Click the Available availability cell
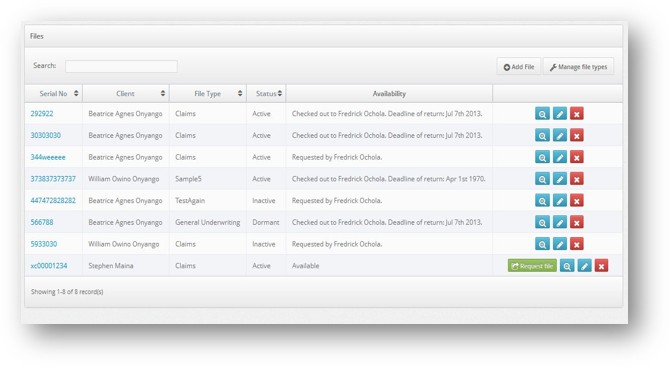 click(306, 266)
